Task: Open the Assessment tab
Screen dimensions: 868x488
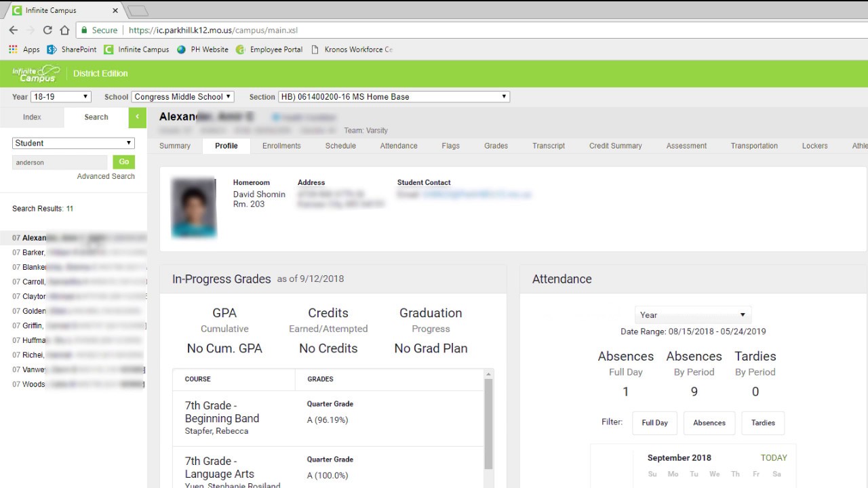Action: pos(686,146)
